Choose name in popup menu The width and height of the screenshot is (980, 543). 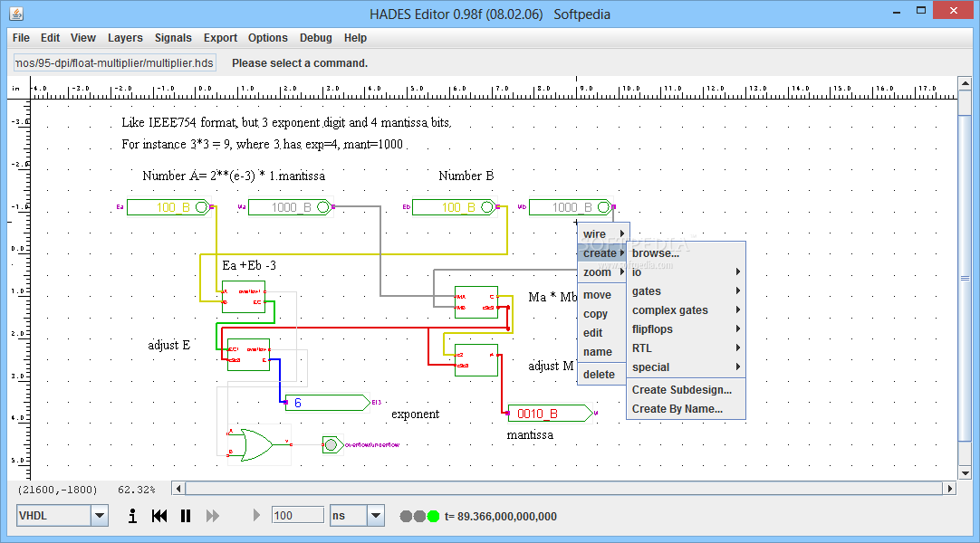602,352
